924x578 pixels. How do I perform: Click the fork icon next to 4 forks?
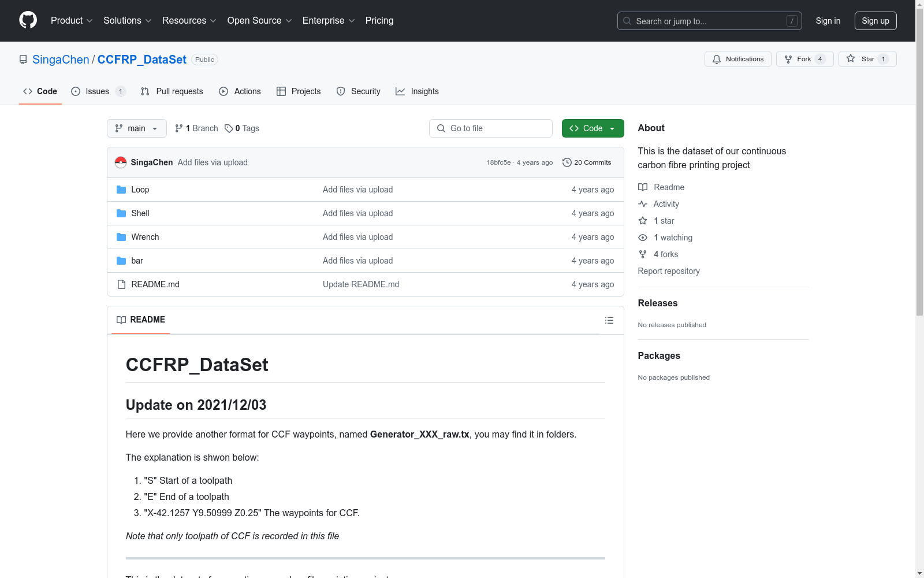click(x=643, y=254)
